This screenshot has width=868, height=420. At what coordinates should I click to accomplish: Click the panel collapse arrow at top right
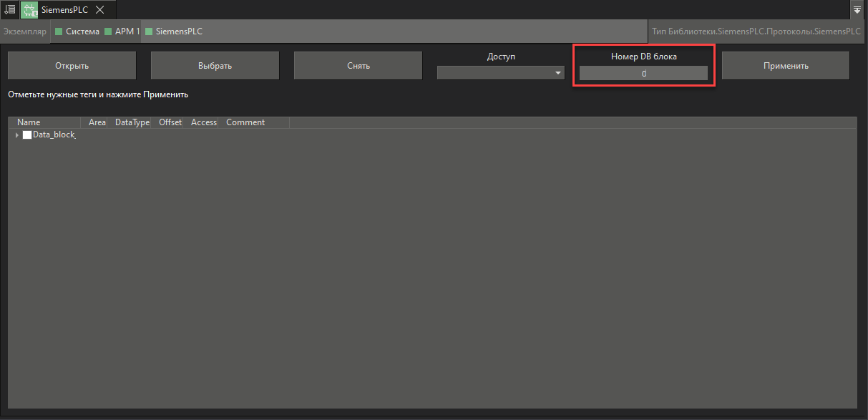point(857,9)
